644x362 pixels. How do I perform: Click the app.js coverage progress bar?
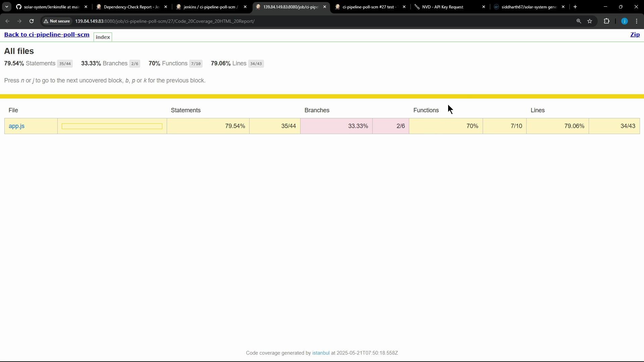112,126
